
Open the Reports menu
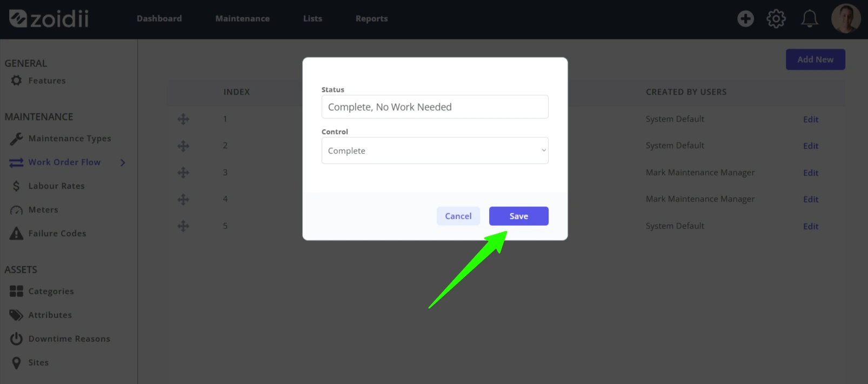click(x=371, y=18)
